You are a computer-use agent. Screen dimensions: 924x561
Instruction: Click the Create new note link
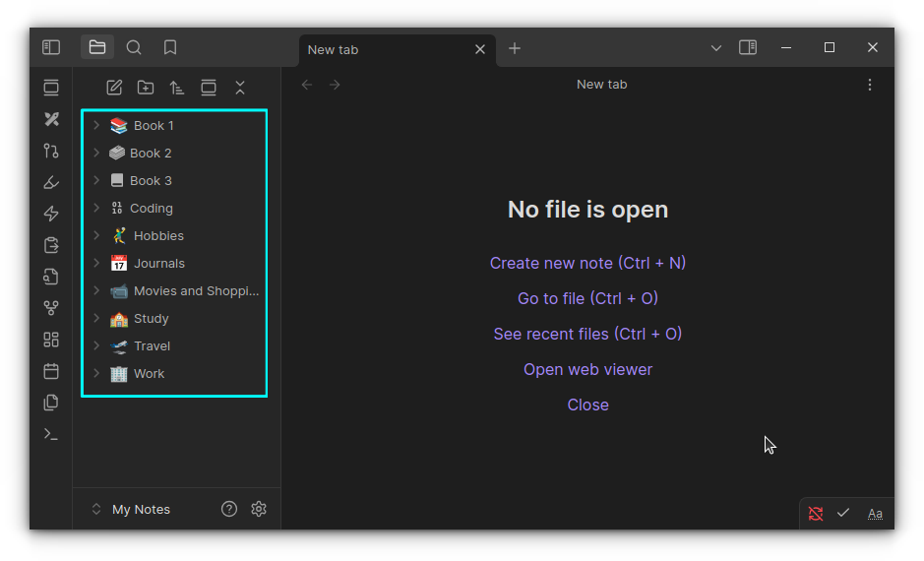coord(587,263)
